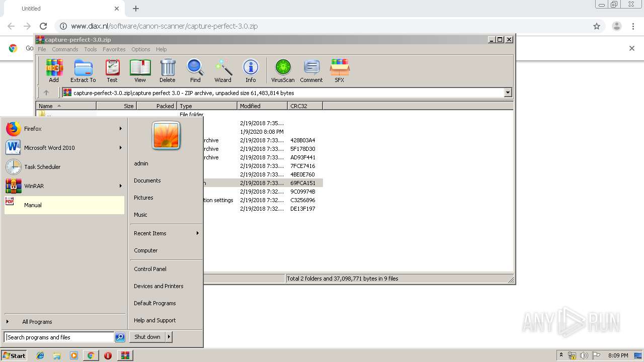Open the Favorites menu
This screenshot has width=644, height=362.
click(114, 49)
